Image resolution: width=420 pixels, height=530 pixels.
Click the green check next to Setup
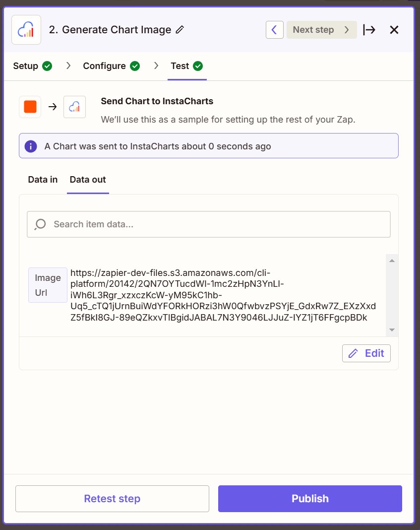point(47,66)
